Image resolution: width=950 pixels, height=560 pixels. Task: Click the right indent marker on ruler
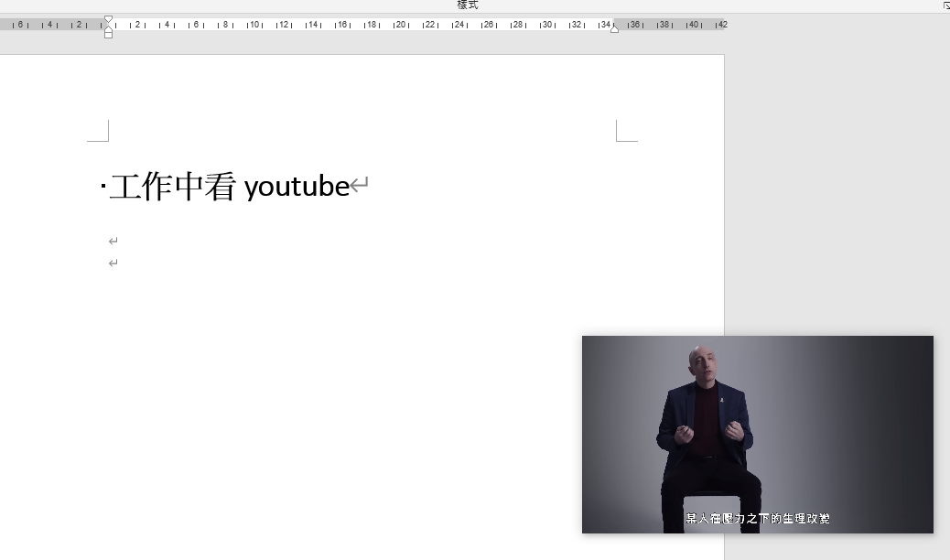click(614, 28)
